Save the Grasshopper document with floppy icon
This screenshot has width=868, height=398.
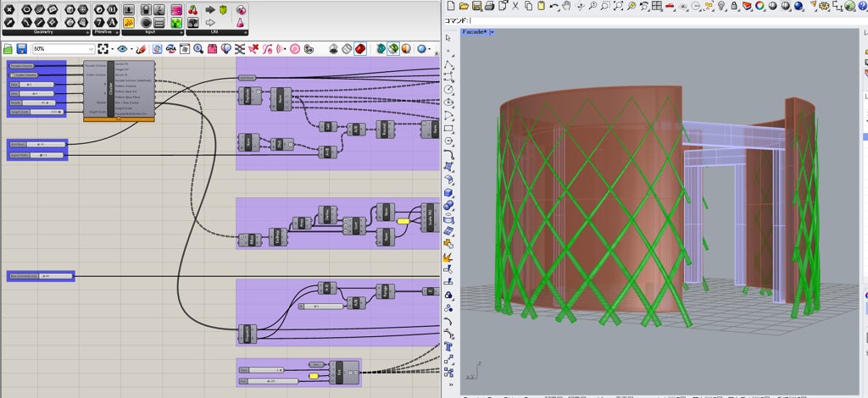[24, 49]
